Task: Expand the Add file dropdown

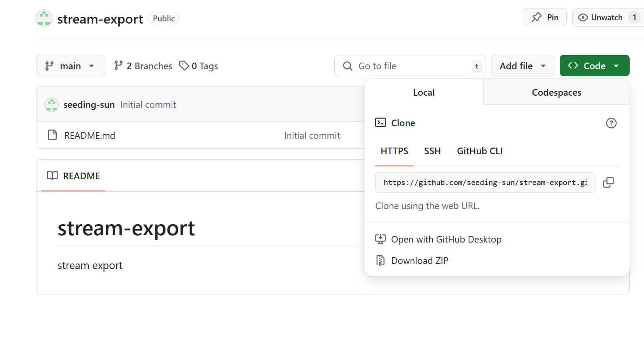Action: 522,66
